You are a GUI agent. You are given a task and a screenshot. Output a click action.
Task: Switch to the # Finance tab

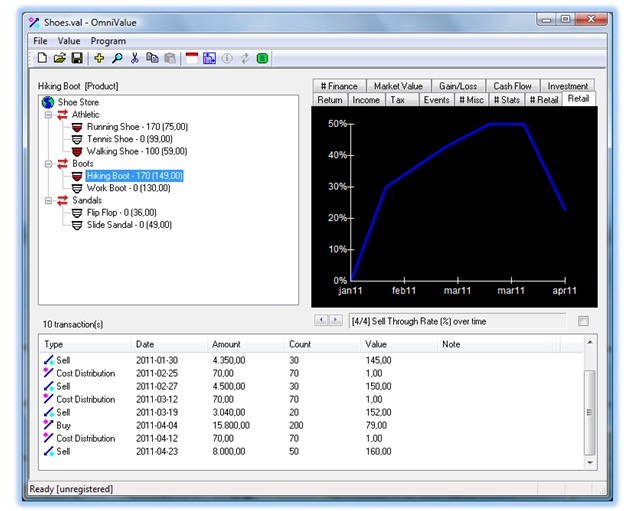pos(339,86)
